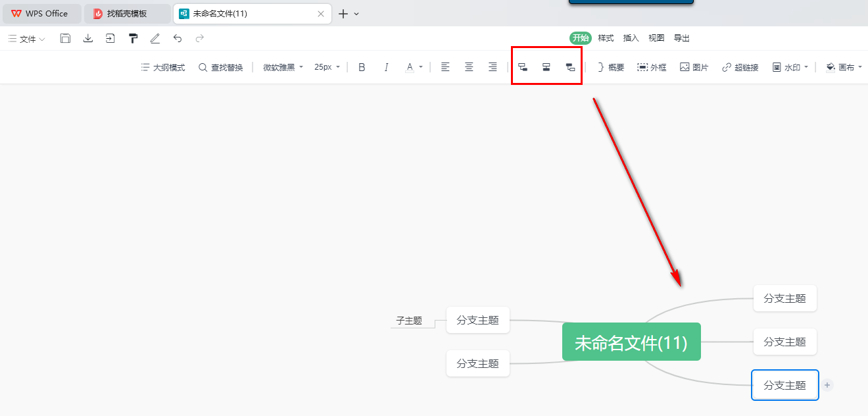Open the 微软雅黑 font family dropdown
The height and width of the screenshot is (416, 868).
click(x=283, y=67)
